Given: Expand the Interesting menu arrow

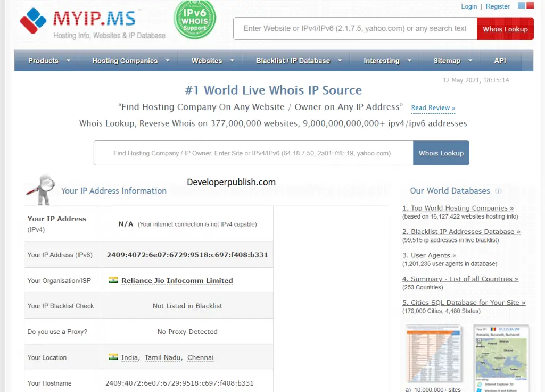Looking at the screenshot, I should (x=409, y=61).
